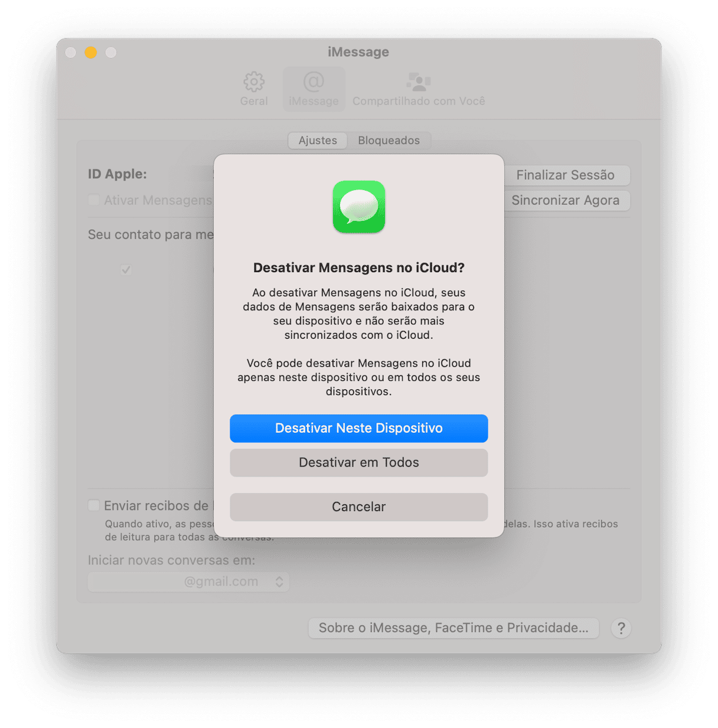Enable Enviar recibos de leitura checkbox
The image size is (718, 728).
94,505
